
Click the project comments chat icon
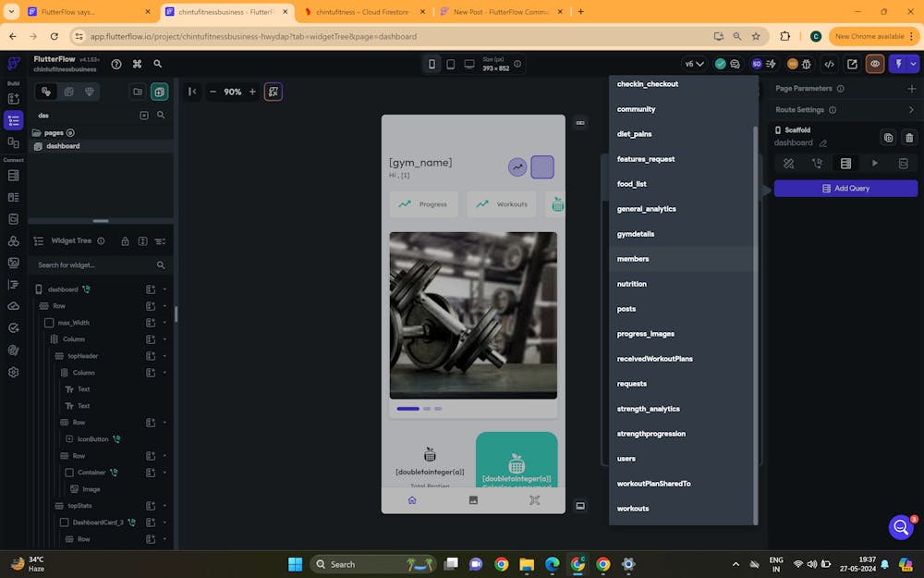coord(735,64)
